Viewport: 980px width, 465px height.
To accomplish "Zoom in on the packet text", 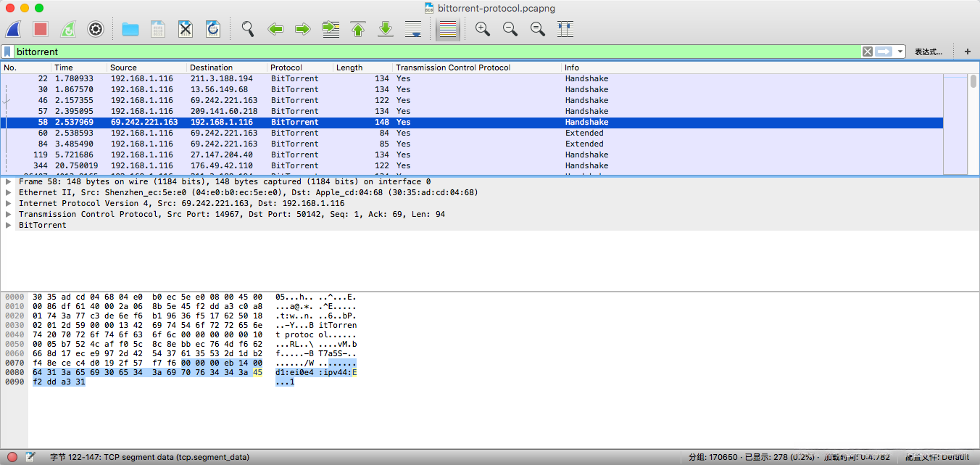I will click(482, 29).
